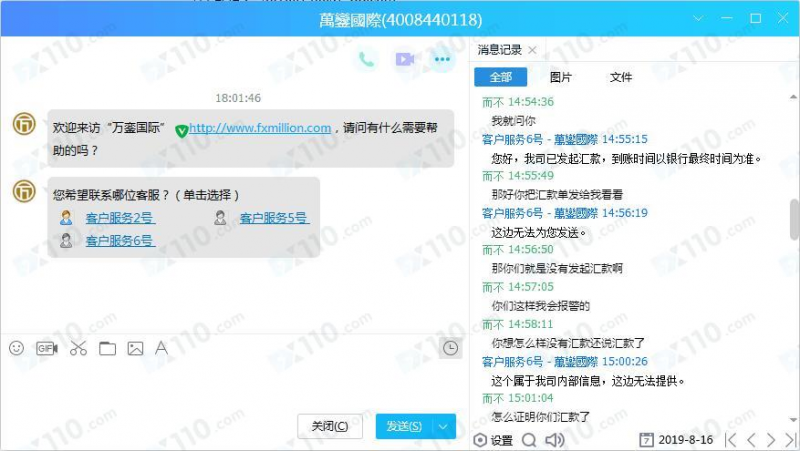Click the 萬鑾國際(4008440118) window title
The width and height of the screenshot is (800, 451).
[401, 19]
